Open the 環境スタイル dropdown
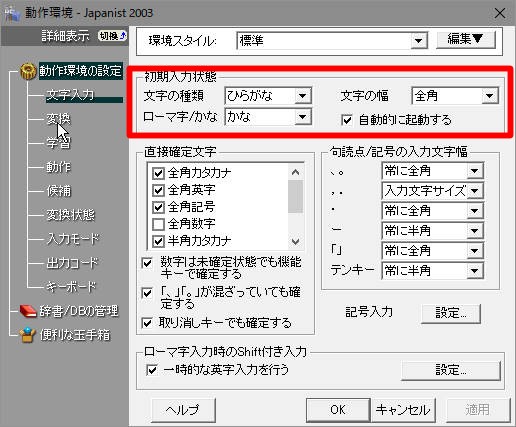This screenshot has height=427, width=516. point(419,41)
